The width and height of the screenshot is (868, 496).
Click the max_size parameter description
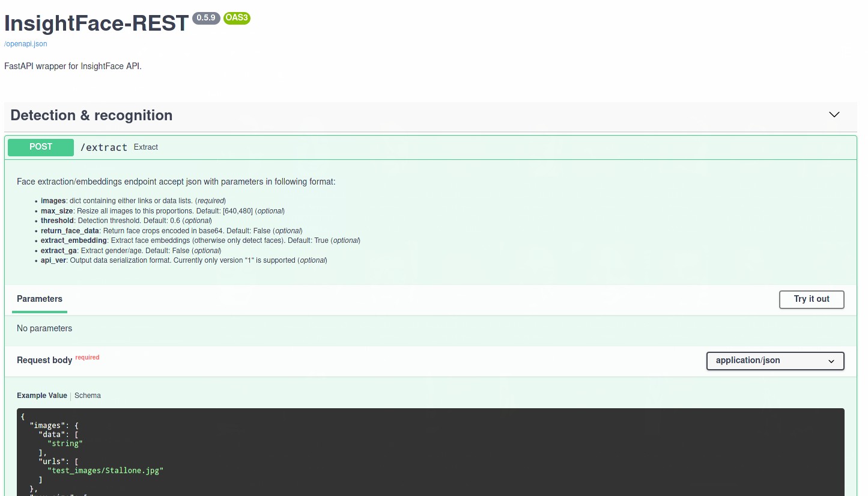(162, 211)
